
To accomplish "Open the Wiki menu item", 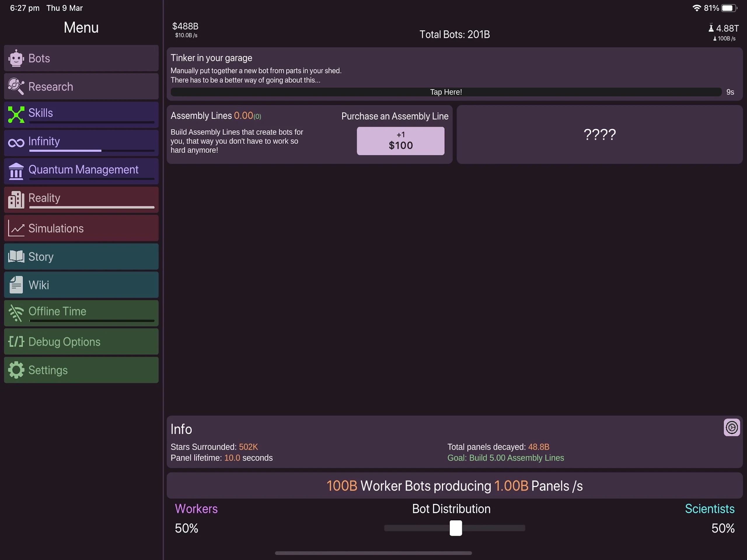I will tap(81, 285).
